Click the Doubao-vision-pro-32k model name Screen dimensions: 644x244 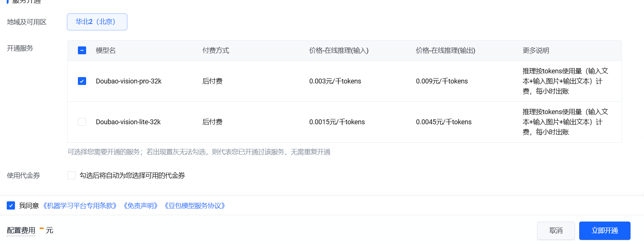point(128,81)
